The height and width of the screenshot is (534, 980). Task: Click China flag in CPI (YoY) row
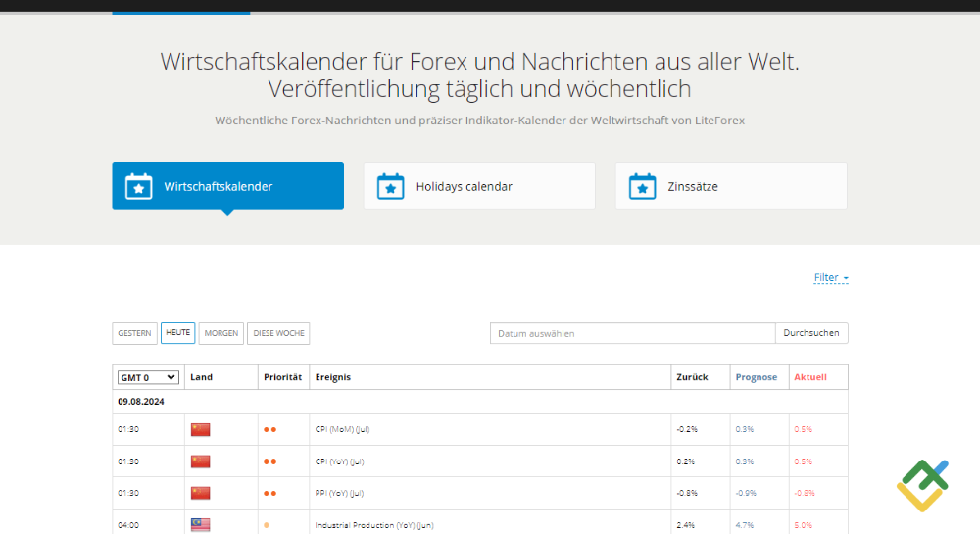[x=200, y=461]
